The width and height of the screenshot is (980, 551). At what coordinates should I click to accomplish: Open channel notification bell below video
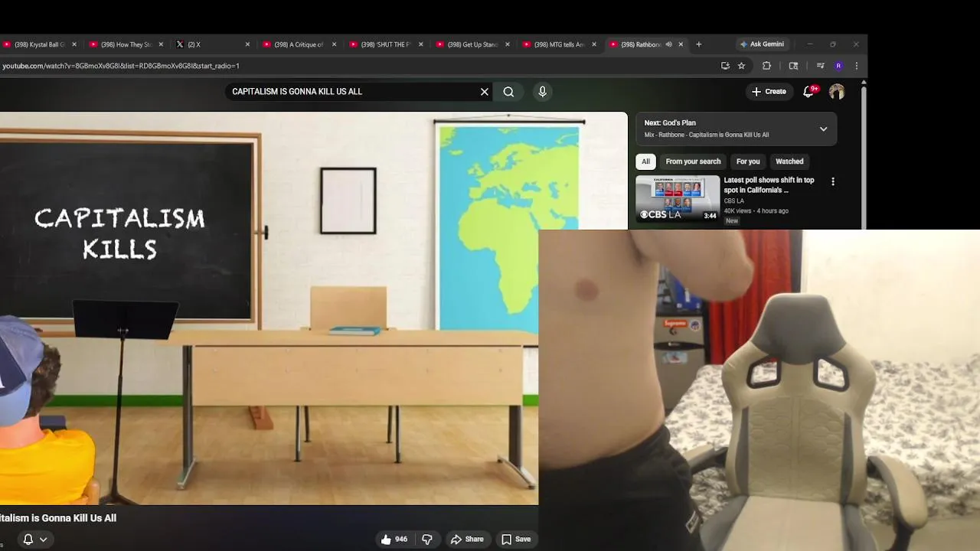point(28,540)
